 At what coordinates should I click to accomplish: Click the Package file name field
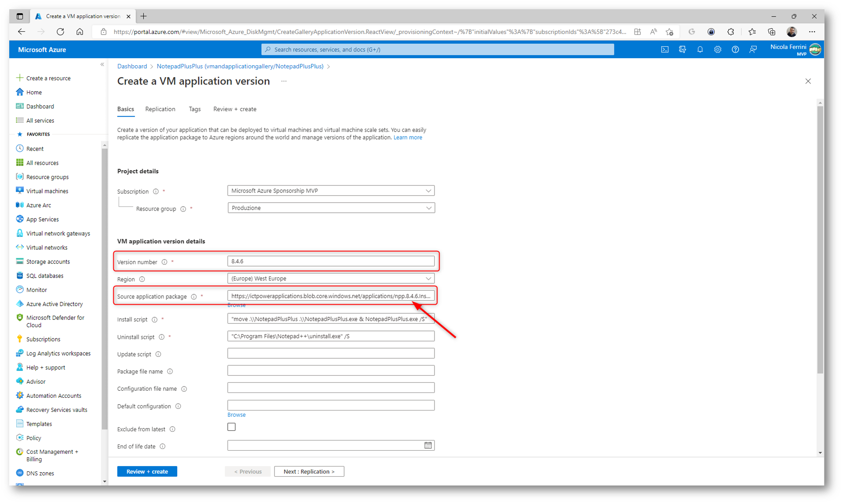(x=331, y=371)
